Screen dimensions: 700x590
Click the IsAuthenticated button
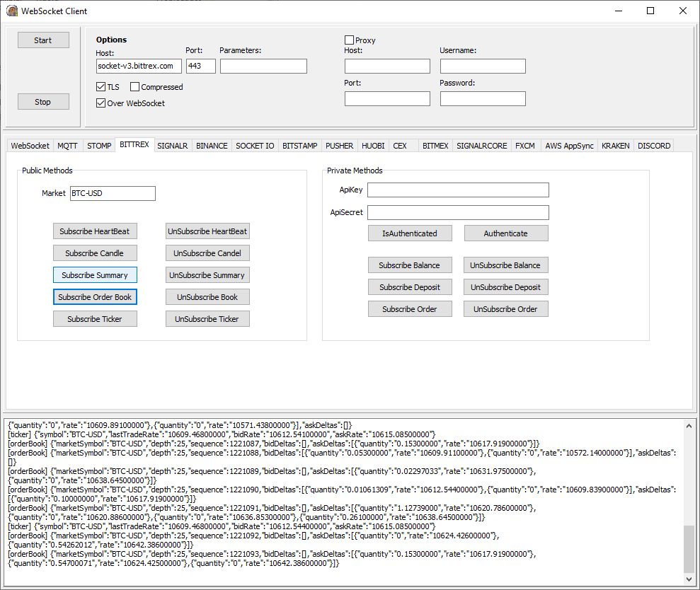click(x=410, y=233)
